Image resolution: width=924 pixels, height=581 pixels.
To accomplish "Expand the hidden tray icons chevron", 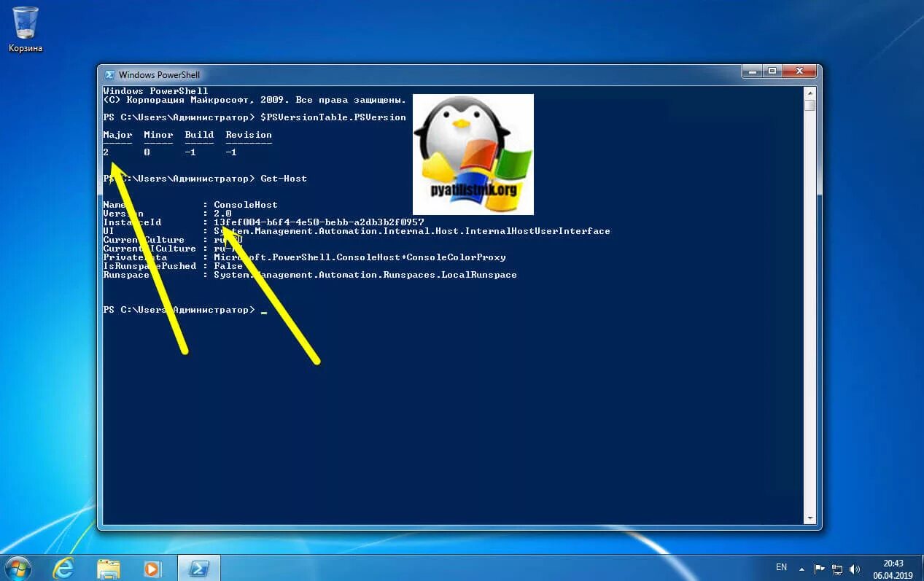I will [x=801, y=569].
